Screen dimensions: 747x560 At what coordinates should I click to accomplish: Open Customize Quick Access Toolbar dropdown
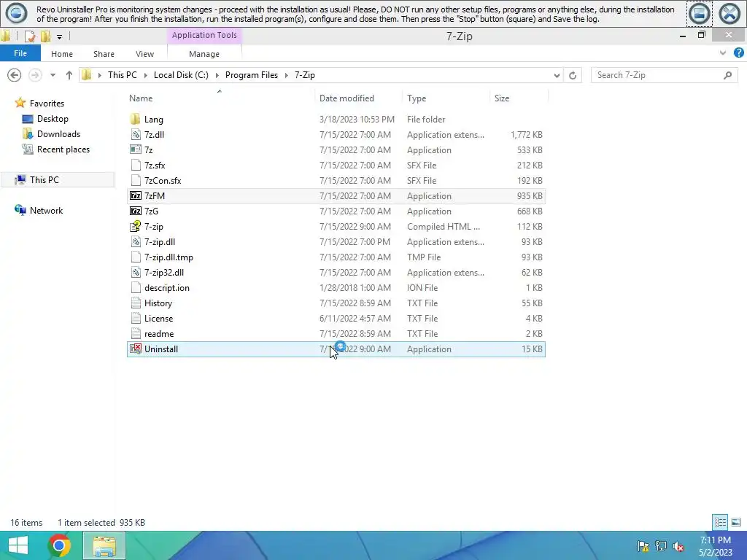click(x=59, y=36)
